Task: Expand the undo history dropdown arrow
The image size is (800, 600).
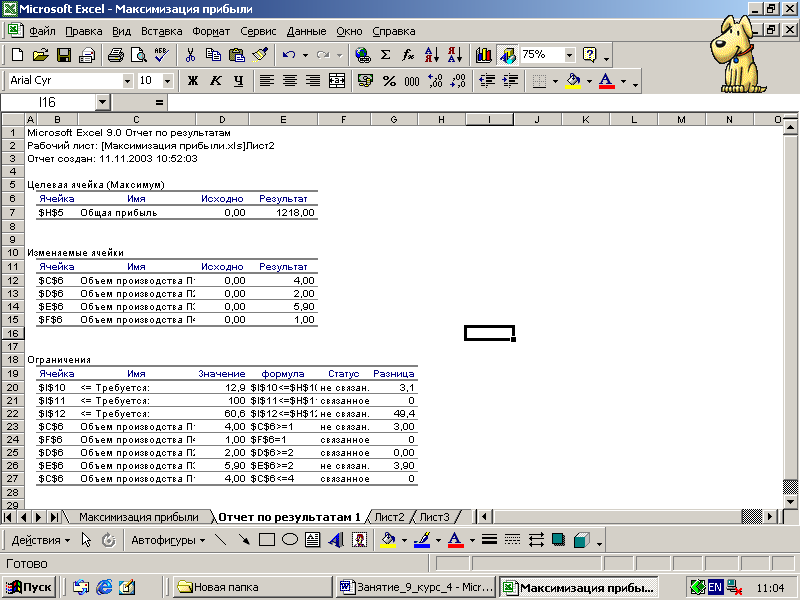Action: (305, 55)
